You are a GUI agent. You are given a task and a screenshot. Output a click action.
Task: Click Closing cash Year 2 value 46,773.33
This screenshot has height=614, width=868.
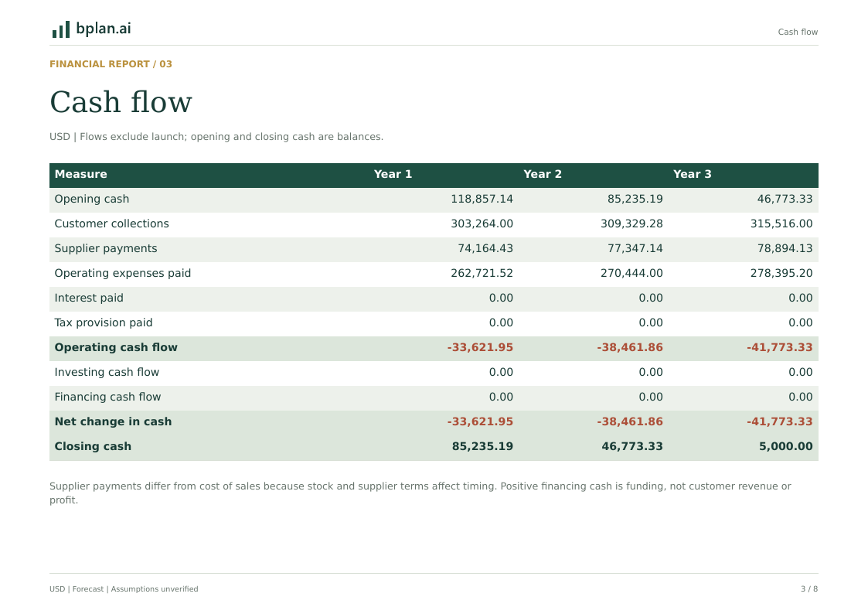pyautogui.click(x=632, y=447)
